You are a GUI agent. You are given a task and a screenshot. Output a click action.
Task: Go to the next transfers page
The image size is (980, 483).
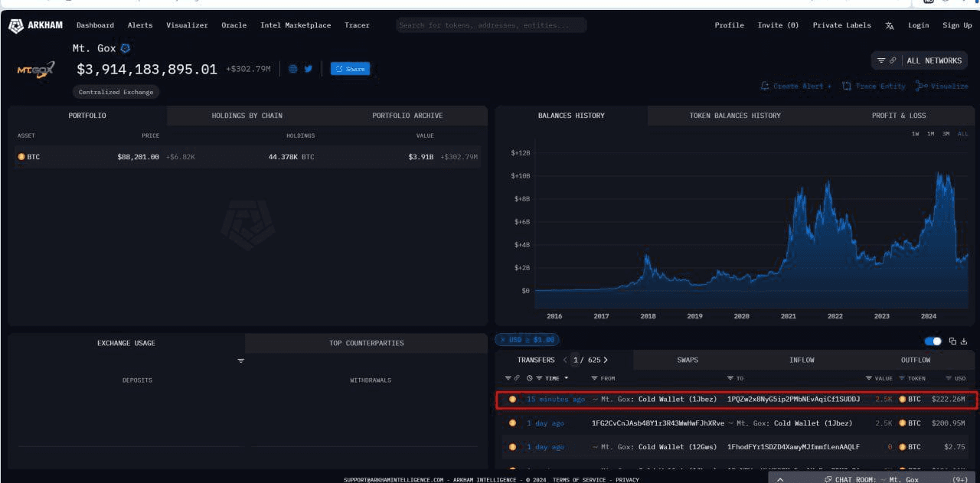[606, 360]
